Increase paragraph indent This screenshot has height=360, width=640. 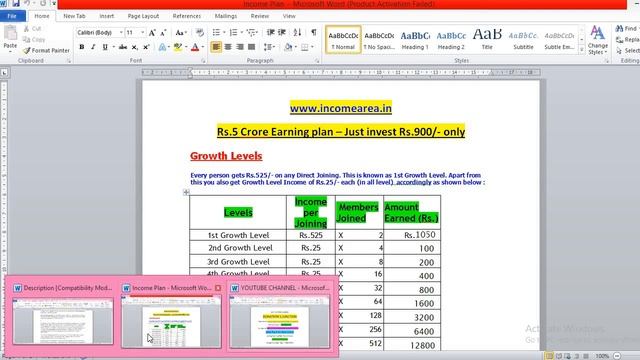282,33
